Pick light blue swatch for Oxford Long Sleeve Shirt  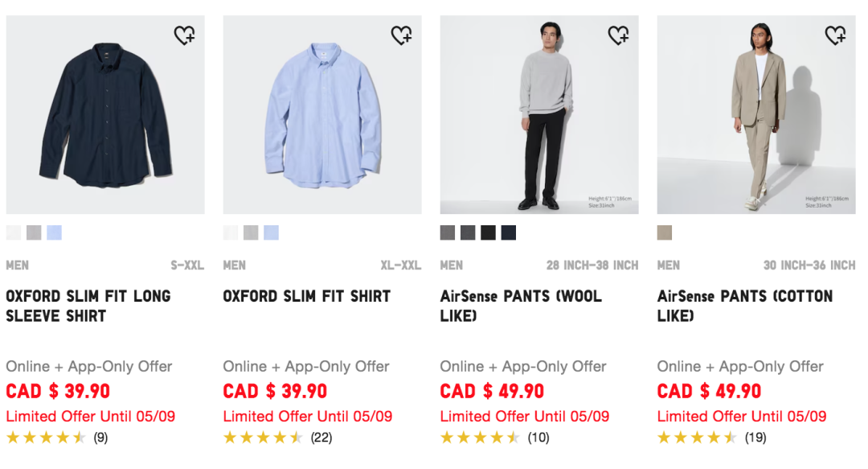tap(55, 232)
